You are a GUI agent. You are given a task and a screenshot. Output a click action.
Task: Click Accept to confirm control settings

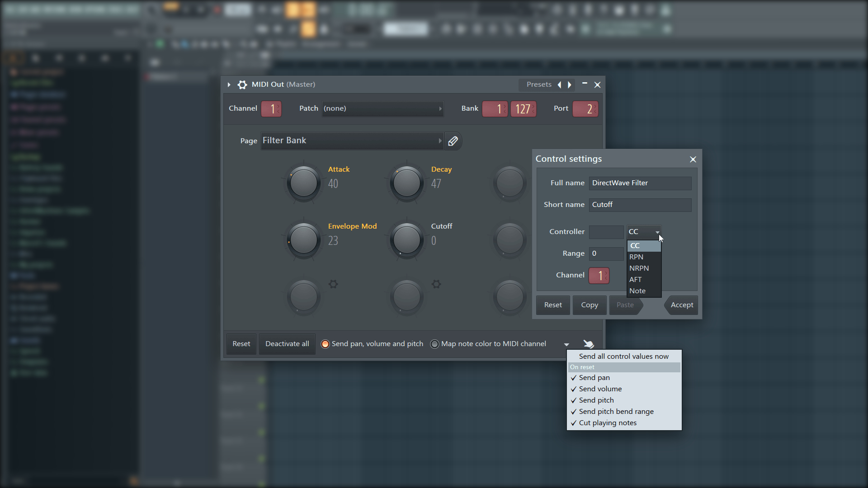point(681,305)
